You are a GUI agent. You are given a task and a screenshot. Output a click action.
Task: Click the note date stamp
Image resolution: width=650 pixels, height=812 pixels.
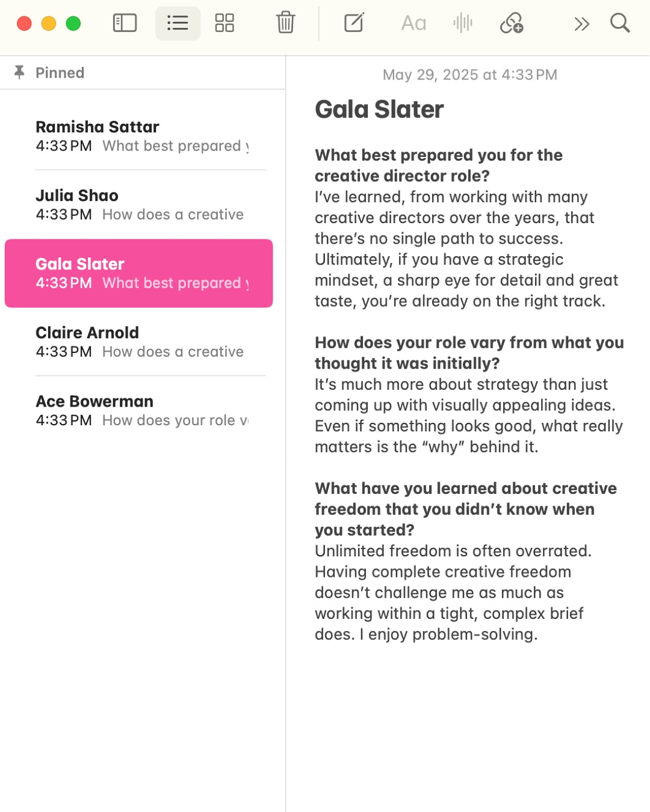point(469,75)
